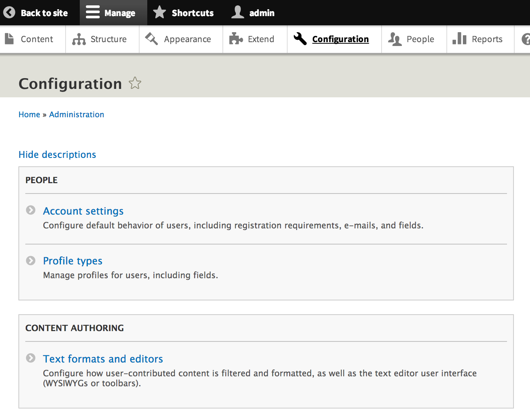
Task: Click the Content page icon in admin toolbar
Action: coord(9,39)
